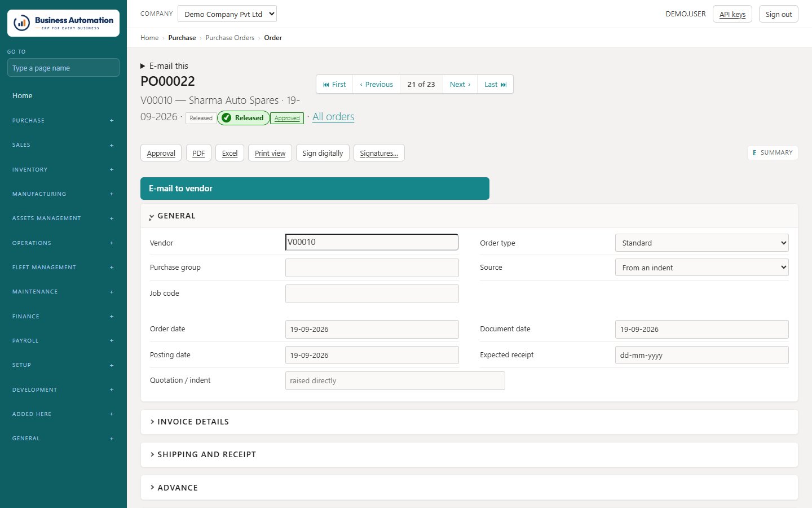The width and height of the screenshot is (812, 508).
Task: Open the Source dropdown
Action: point(701,268)
